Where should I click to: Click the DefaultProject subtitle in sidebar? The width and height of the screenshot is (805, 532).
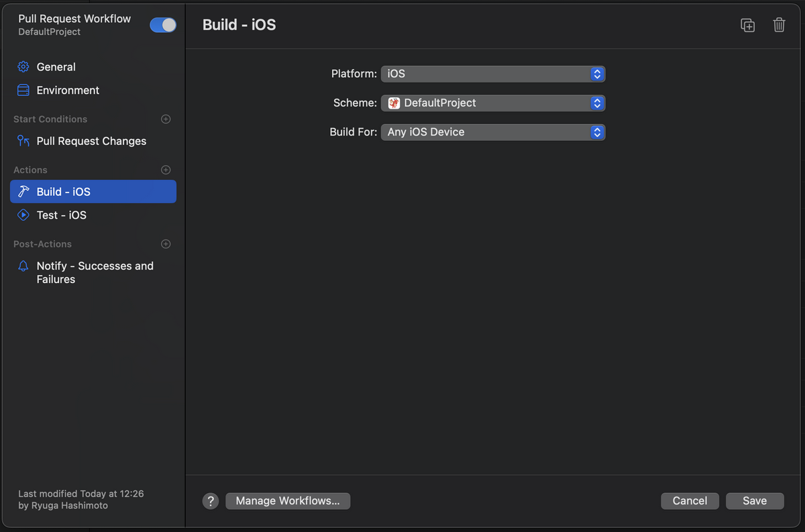(50, 32)
